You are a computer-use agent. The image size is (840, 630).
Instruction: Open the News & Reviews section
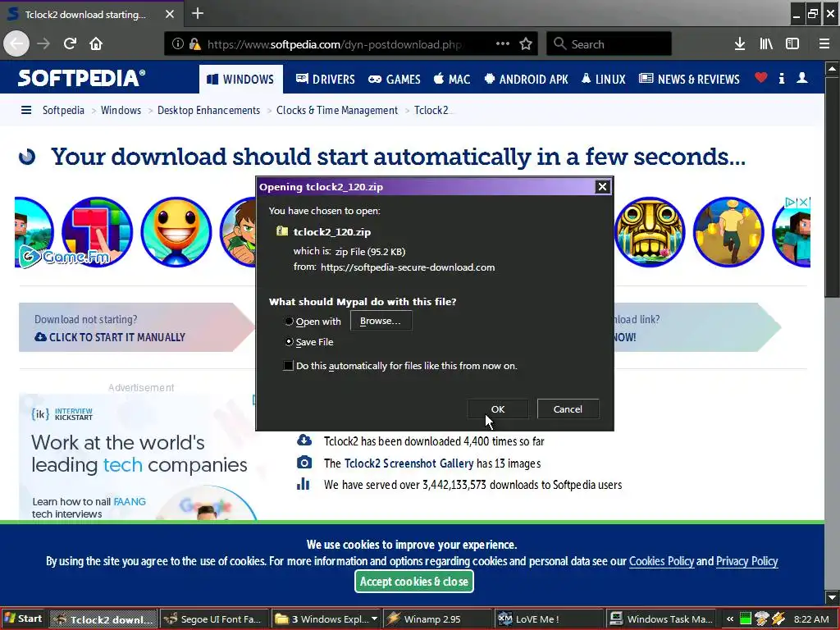[689, 80]
